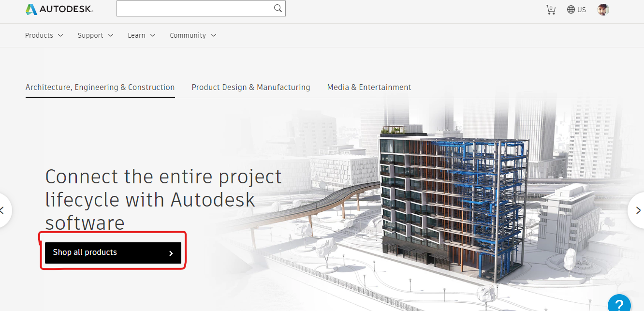Expand the Community dropdown menu

[x=193, y=35]
